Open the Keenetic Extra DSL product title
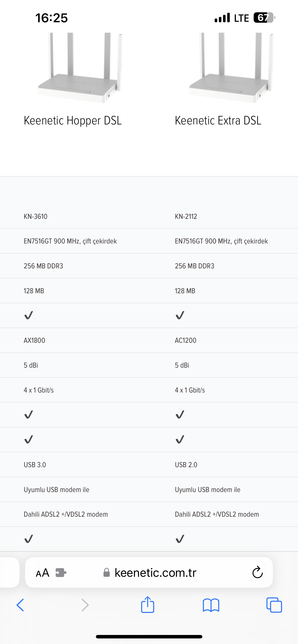The height and width of the screenshot is (644, 298). click(218, 121)
